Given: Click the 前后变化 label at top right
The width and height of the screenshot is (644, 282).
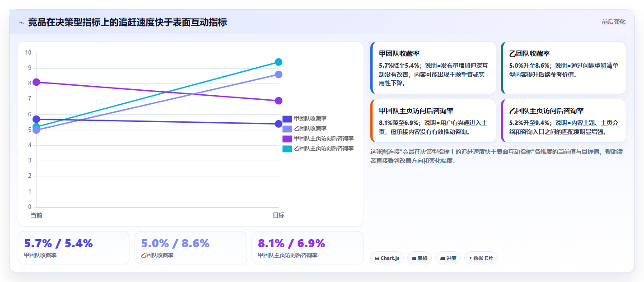Looking at the screenshot, I should click(614, 22).
